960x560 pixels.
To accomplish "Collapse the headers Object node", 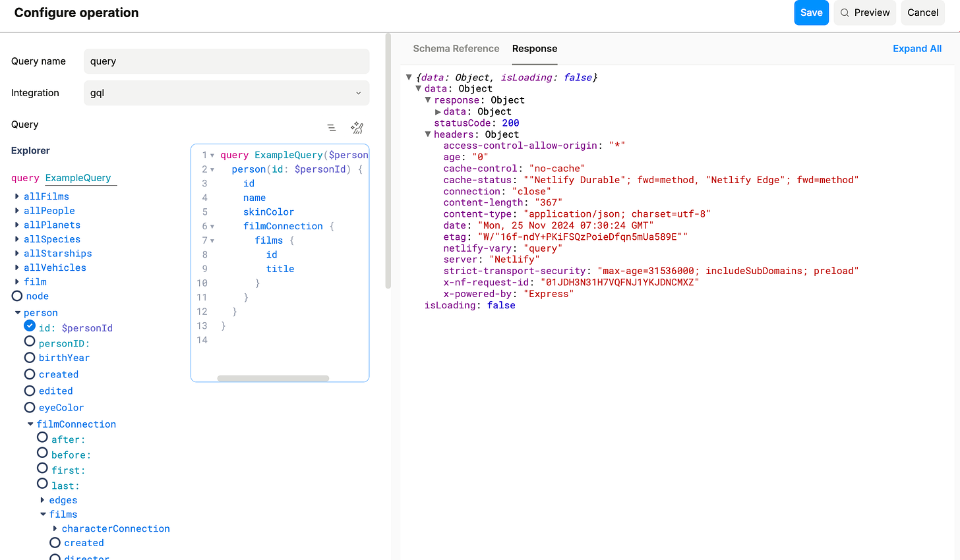I will click(x=428, y=134).
